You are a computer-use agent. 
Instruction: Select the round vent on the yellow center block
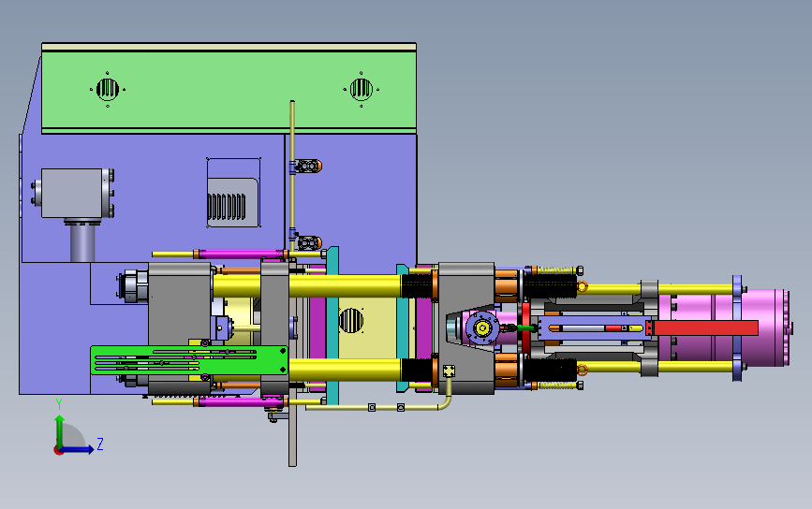(351, 320)
